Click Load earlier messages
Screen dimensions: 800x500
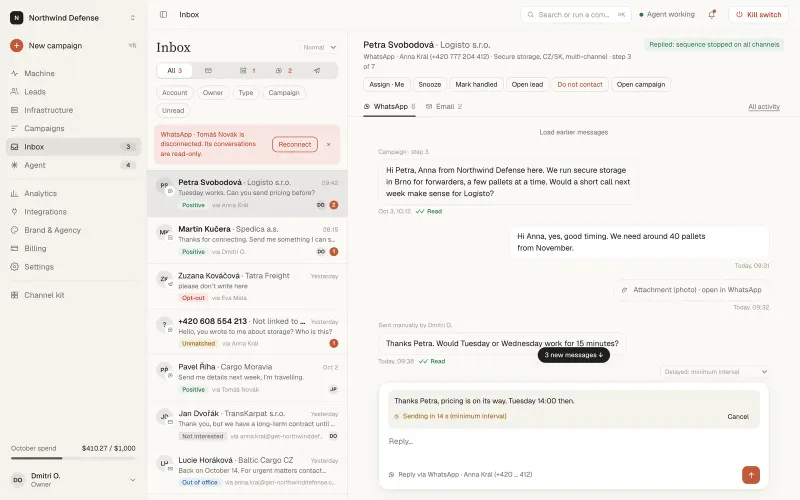(x=573, y=132)
